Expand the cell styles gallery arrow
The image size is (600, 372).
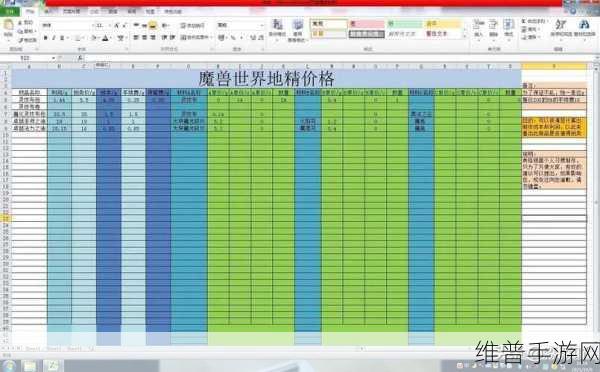pyautogui.click(x=465, y=36)
